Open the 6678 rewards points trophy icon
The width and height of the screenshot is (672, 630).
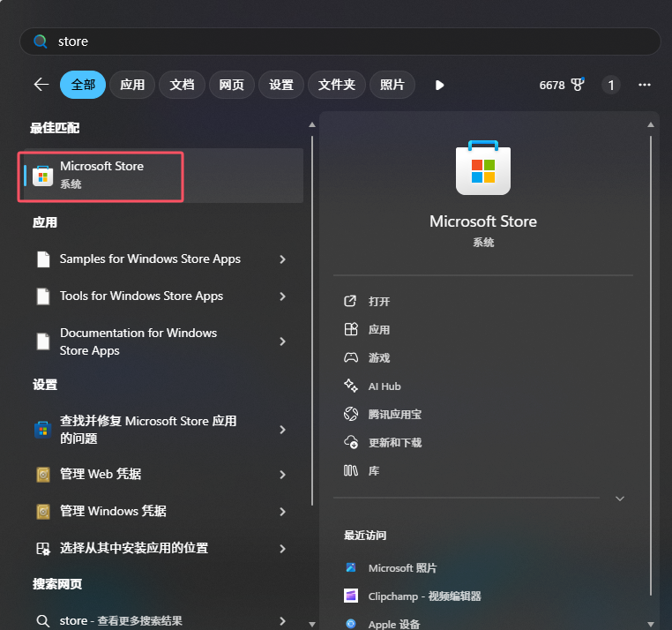pyautogui.click(x=578, y=85)
